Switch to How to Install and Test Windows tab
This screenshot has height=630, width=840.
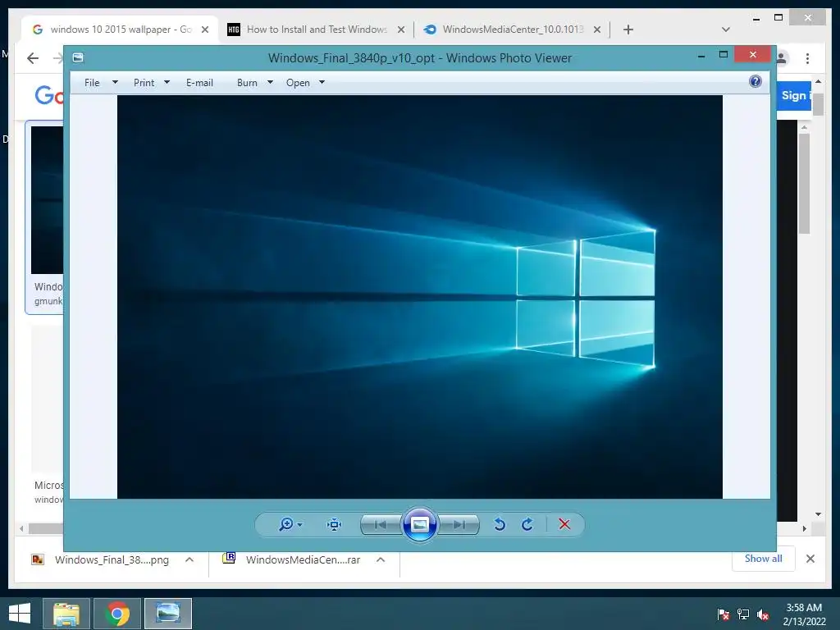316,30
